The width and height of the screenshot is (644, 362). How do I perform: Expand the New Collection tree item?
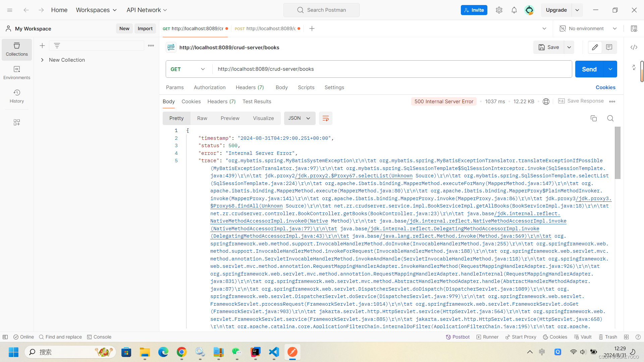tap(42, 60)
